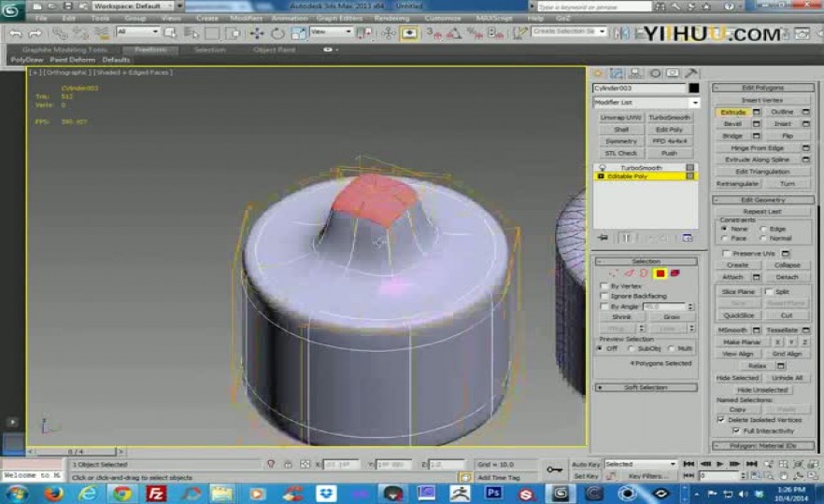Click the selection lock icon in status bar
Image resolution: width=824 pixels, height=504 pixels.
coord(288,464)
